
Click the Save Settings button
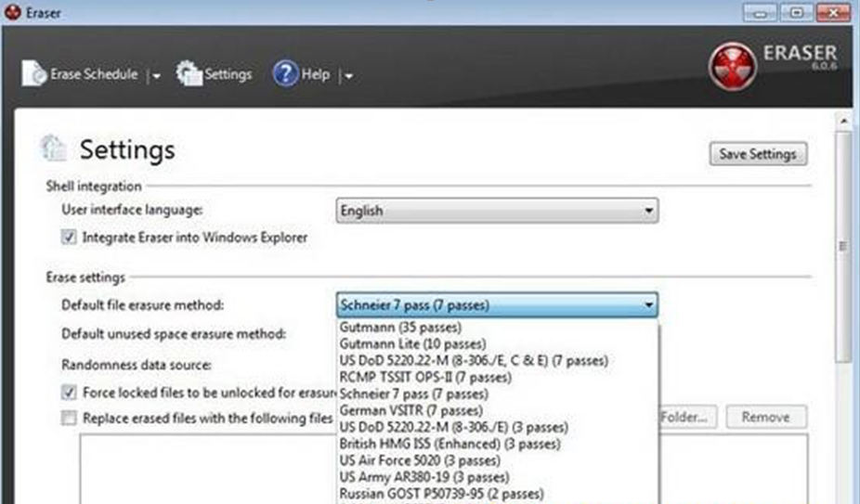point(758,154)
